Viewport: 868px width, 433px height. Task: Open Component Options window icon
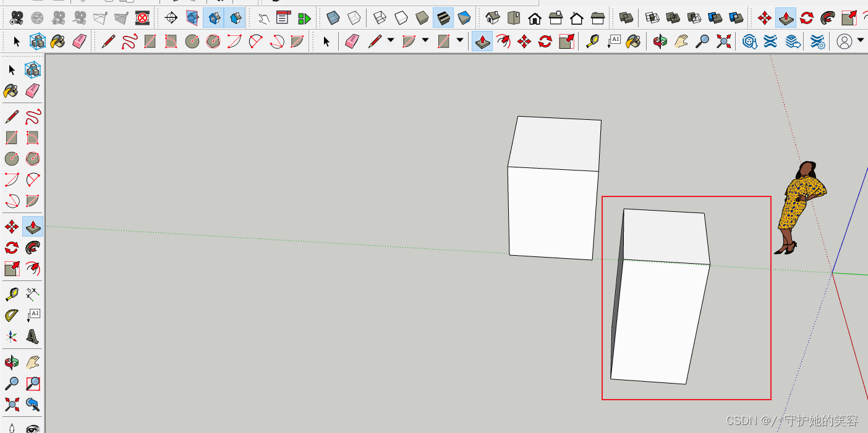284,18
